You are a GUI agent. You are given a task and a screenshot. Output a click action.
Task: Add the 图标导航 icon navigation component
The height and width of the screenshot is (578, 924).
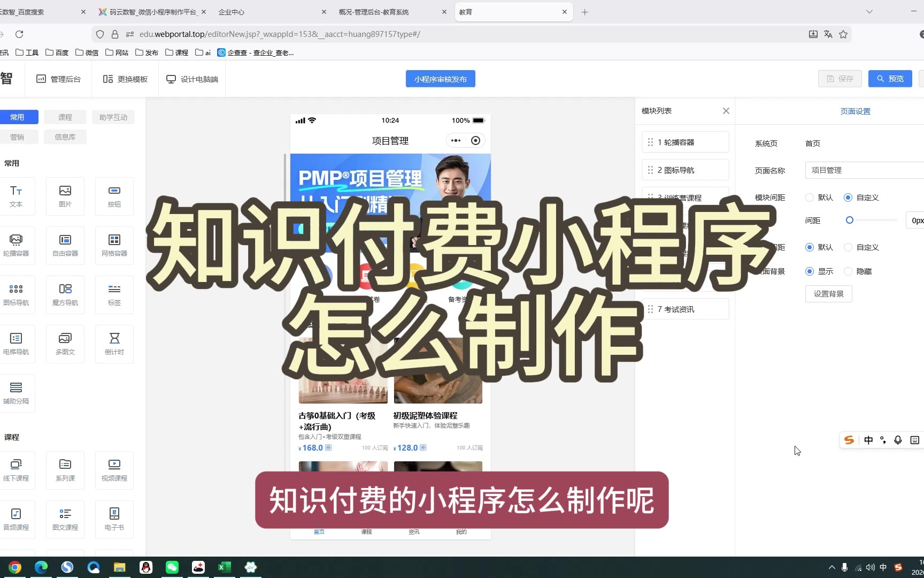pos(16,295)
